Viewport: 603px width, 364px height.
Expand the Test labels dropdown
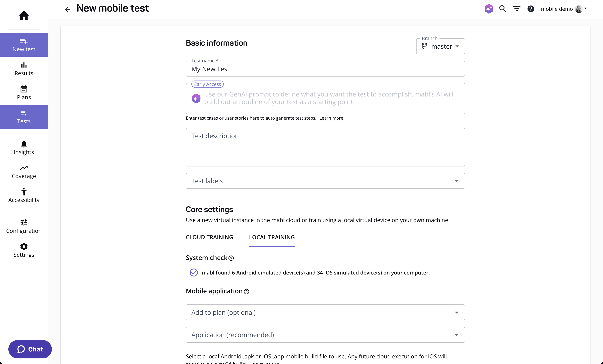[x=325, y=181]
